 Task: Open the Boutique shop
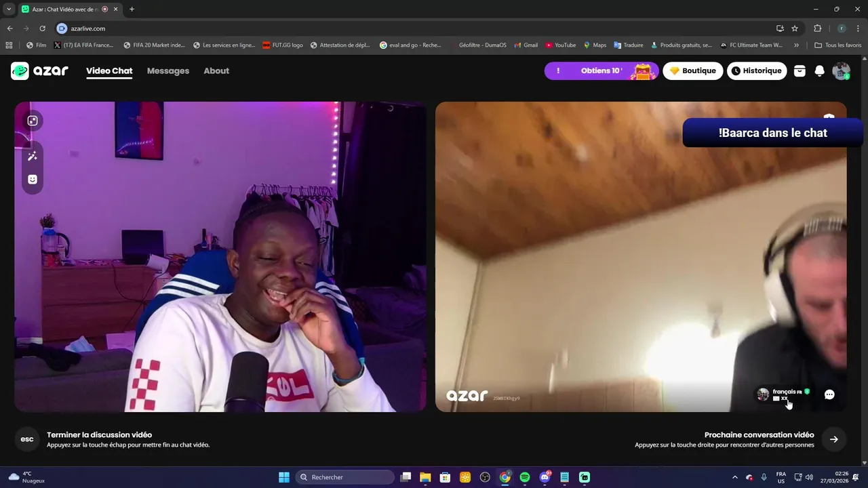pos(693,70)
